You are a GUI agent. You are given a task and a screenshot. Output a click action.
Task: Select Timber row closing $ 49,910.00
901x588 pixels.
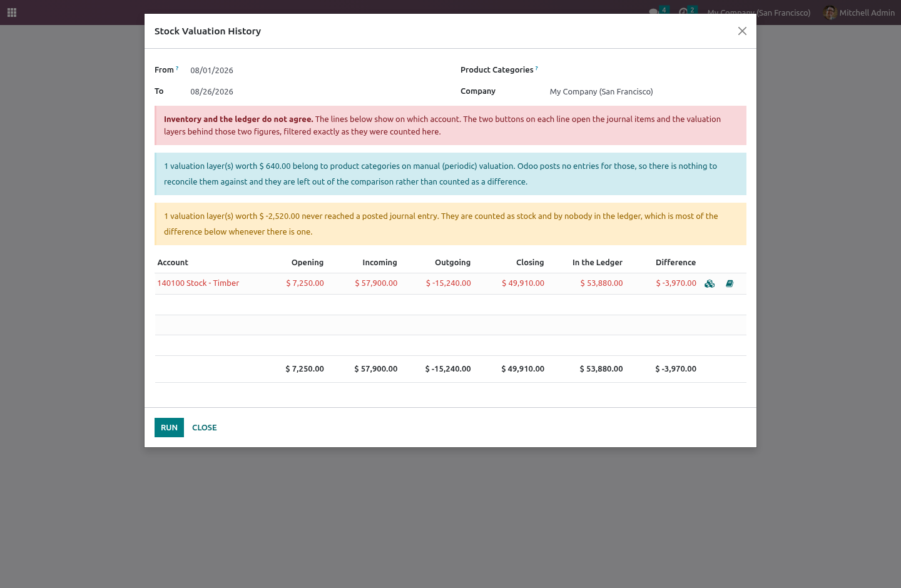(x=523, y=283)
